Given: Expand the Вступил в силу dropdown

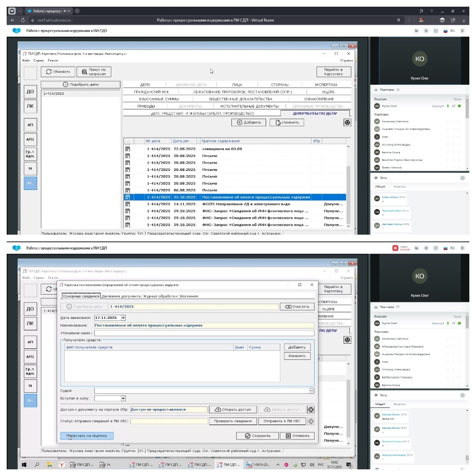Looking at the screenshot, I should pyautogui.click(x=123, y=398).
